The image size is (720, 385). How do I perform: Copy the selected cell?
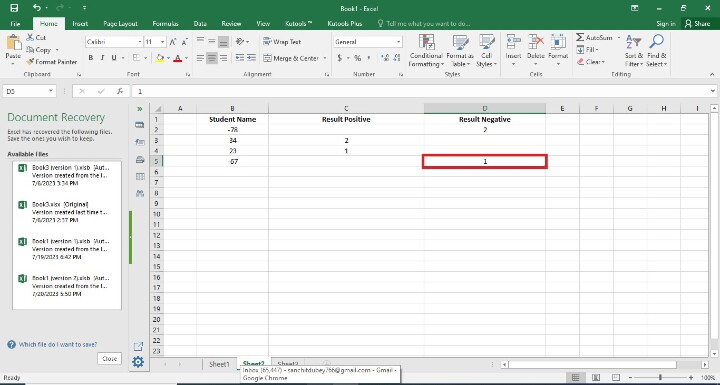pos(39,50)
